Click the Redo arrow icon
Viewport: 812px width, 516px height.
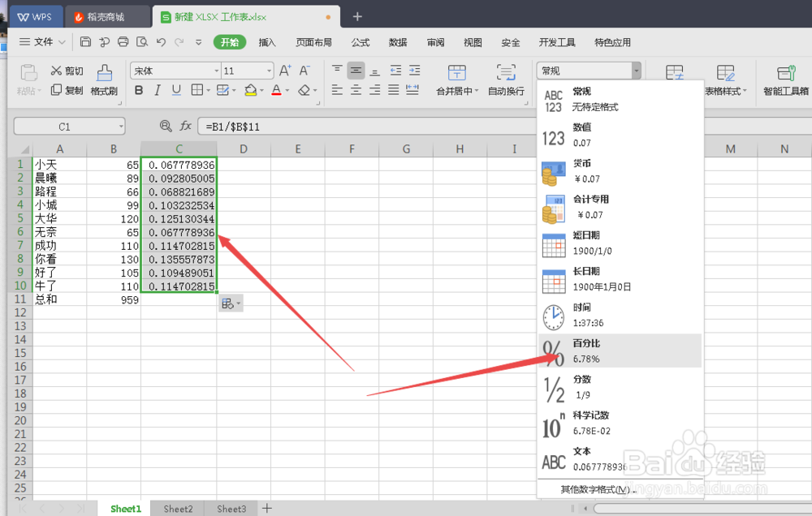point(179,42)
